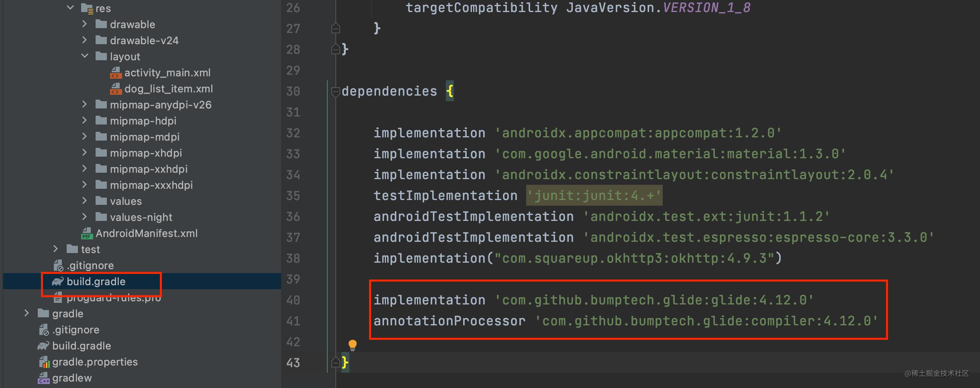The height and width of the screenshot is (388, 980).
Task: Click the okhttp:4.9.3 dependency string
Action: click(634, 258)
